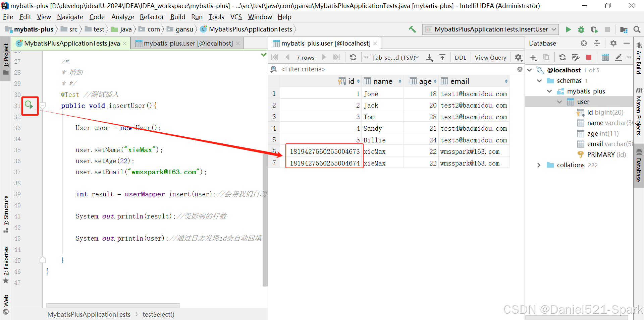This screenshot has height=320, width=644.
Task: Run with coverage icon
Action: click(x=594, y=29)
